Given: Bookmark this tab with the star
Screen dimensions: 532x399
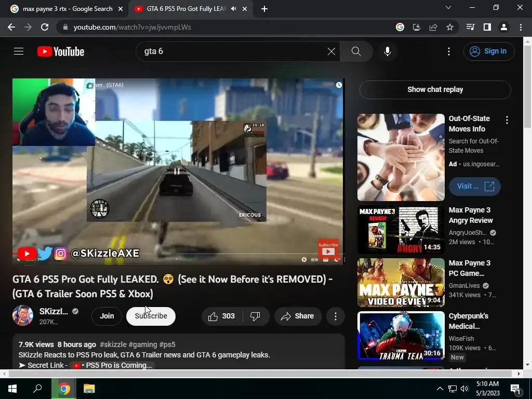Looking at the screenshot, I should pyautogui.click(x=450, y=27).
